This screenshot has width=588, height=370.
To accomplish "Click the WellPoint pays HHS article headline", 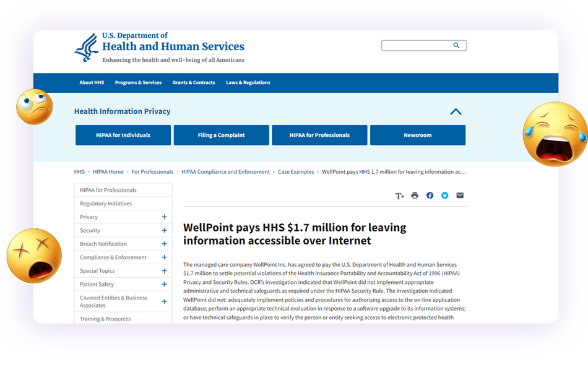I will click(295, 234).
